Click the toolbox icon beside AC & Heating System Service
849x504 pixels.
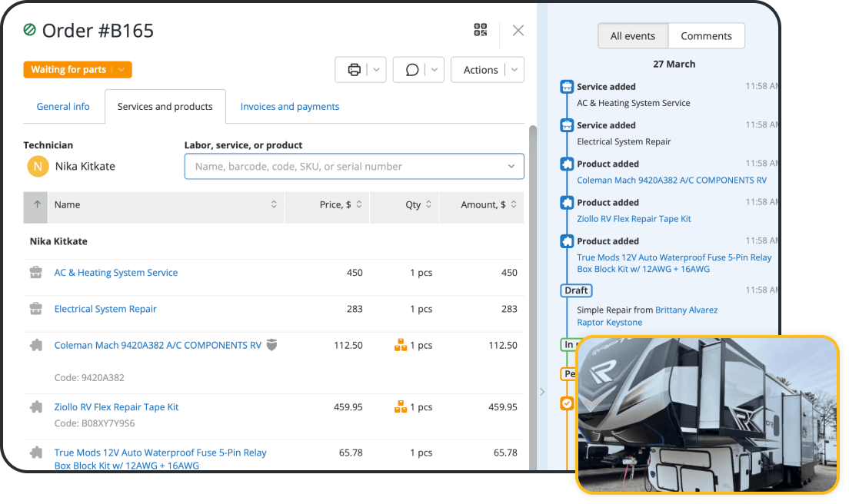pos(36,272)
